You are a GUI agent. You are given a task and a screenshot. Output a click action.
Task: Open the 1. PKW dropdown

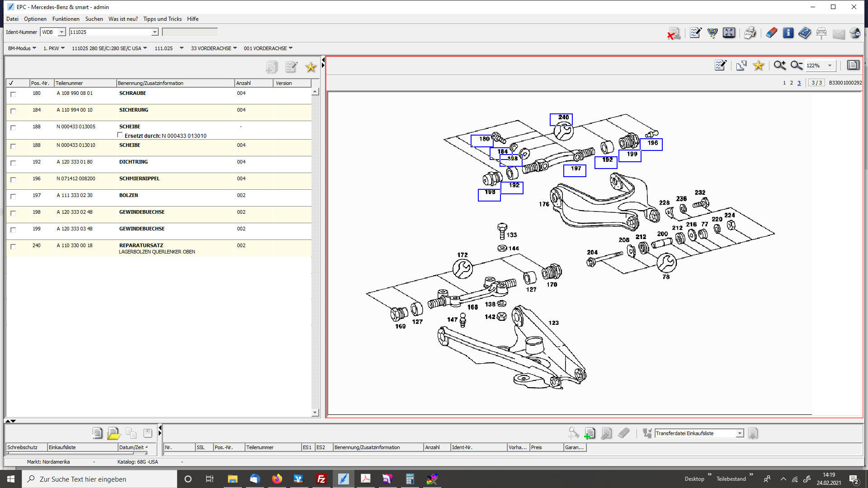(x=54, y=48)
